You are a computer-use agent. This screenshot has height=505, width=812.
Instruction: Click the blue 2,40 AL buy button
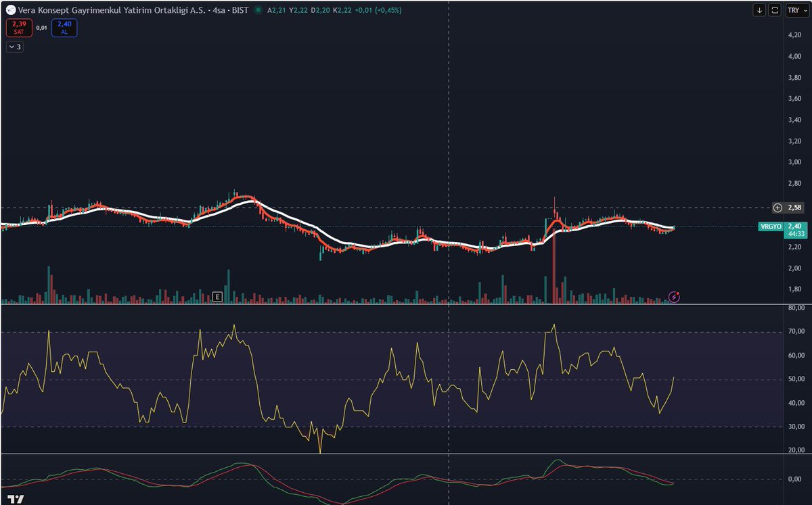[65, 28]
